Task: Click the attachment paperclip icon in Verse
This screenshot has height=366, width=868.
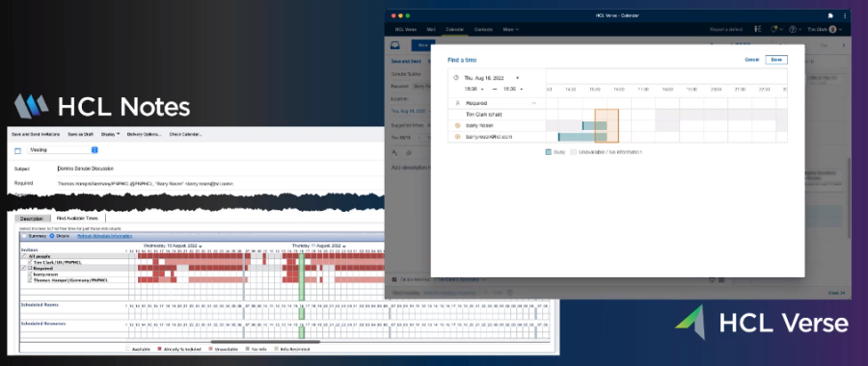Action: tap(408, 152)
